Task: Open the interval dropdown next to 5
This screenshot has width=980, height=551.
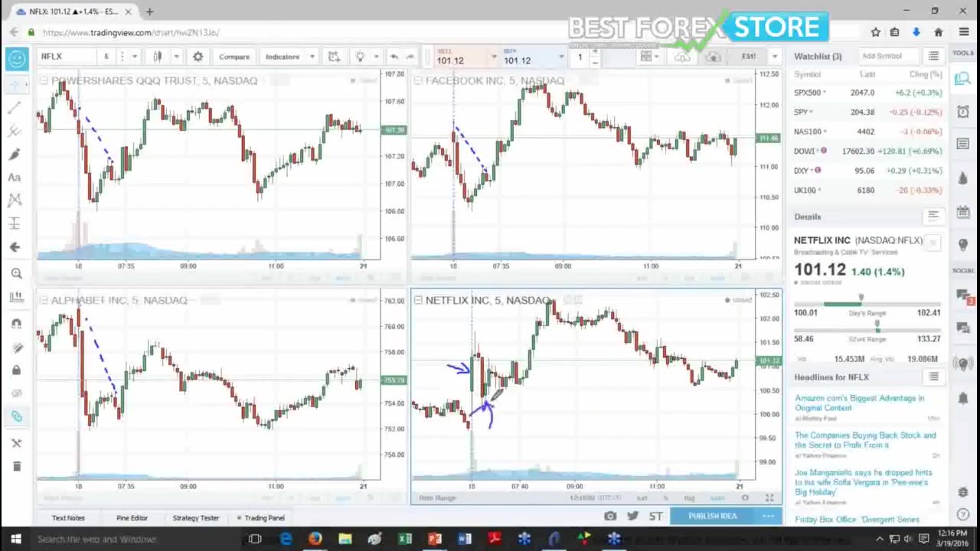Action: [x=134, y=57]
